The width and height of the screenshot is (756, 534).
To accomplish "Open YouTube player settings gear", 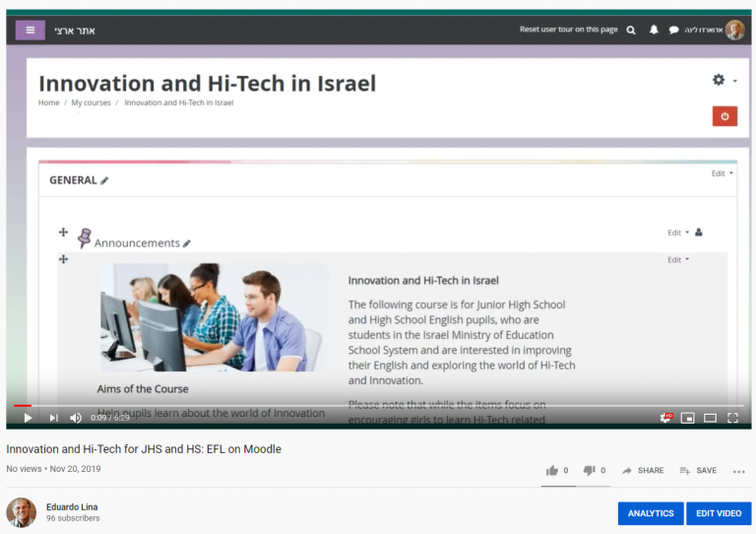I will (665, 418).
